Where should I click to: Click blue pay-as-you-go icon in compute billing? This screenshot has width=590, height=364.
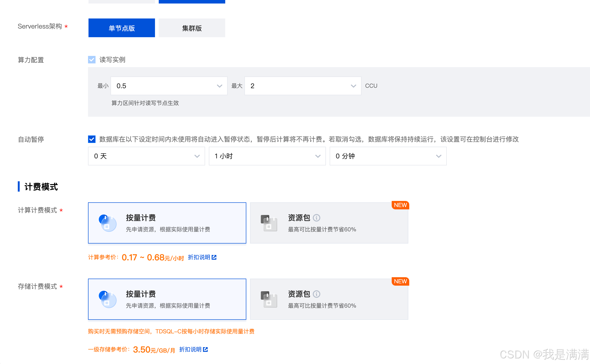pyautogui.click(x=107, y=223)
